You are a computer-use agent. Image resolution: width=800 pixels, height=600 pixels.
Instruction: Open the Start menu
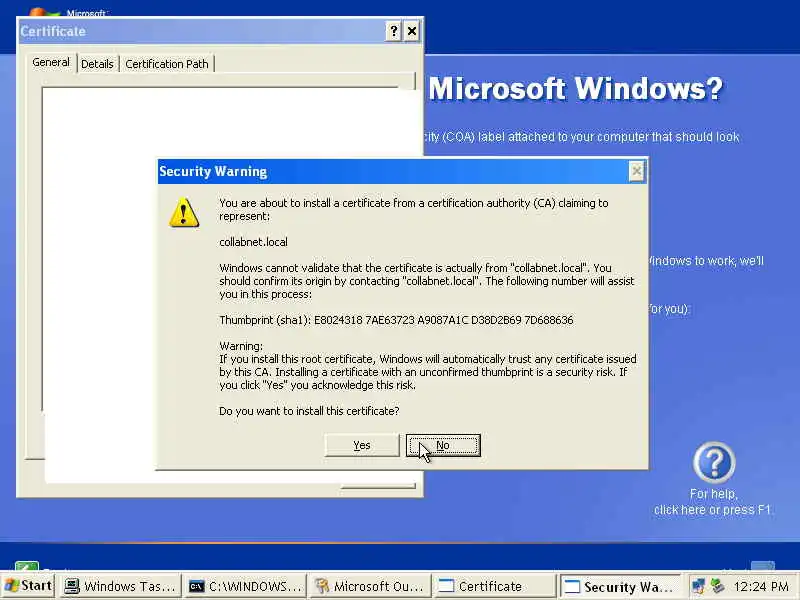[28, 586]
